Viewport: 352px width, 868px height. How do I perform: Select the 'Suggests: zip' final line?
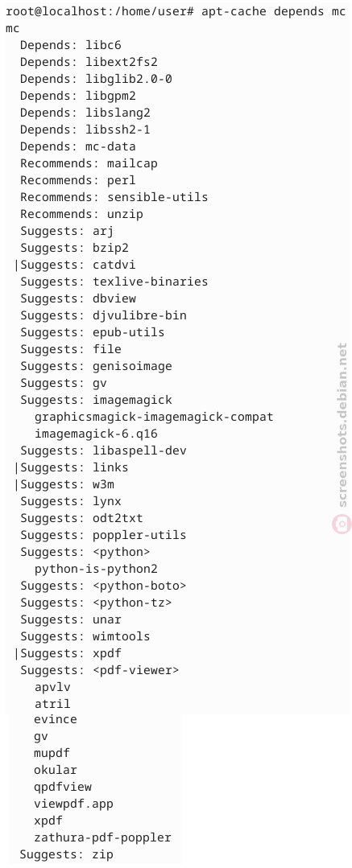(x=67, y=854)
